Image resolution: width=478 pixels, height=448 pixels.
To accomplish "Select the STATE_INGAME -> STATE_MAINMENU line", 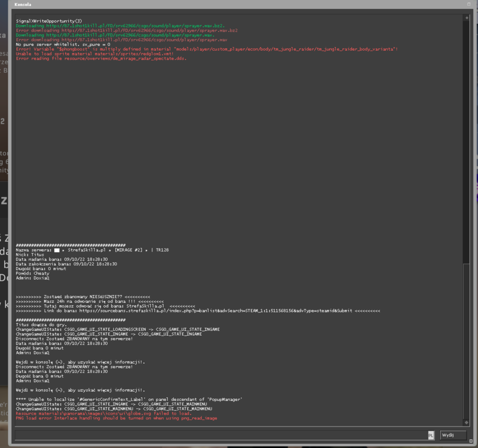I will coord(111,404).
